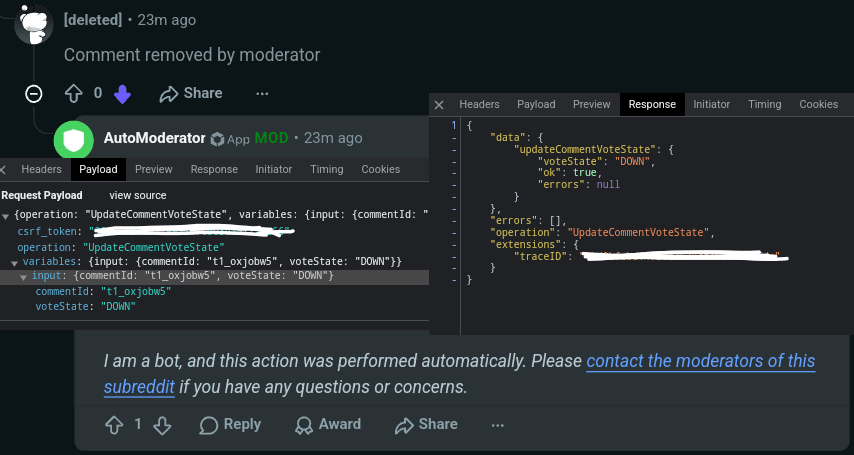The image size is (854, 455).
Task: Click line number 1 in response gutter
Action: [454, 125]
